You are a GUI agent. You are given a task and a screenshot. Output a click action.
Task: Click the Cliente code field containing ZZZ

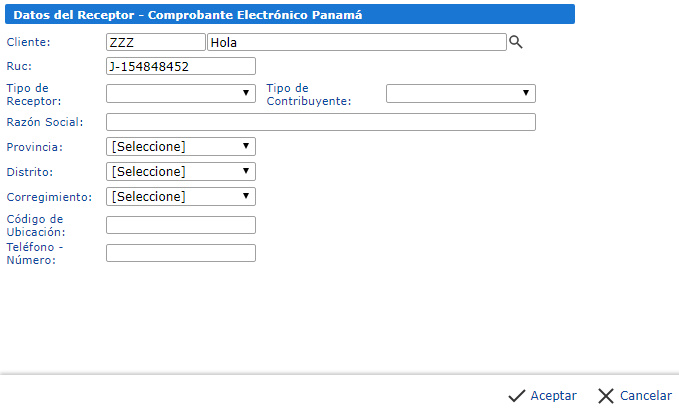click(155, 42)
